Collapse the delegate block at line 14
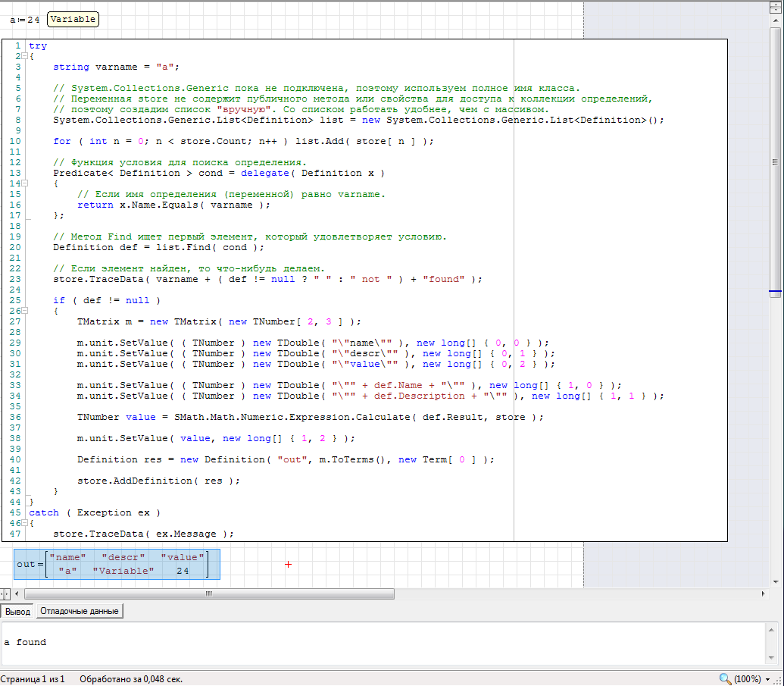Screen dimensions: 784x686 [24, 183]
